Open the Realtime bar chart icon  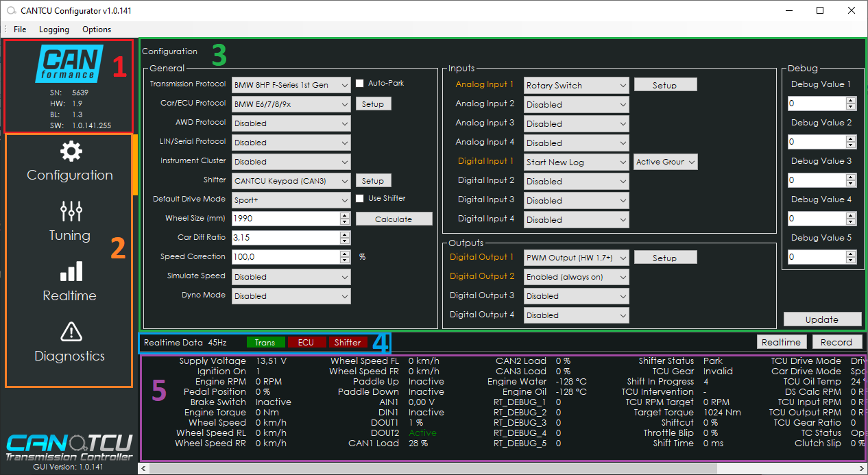point(70,271)
